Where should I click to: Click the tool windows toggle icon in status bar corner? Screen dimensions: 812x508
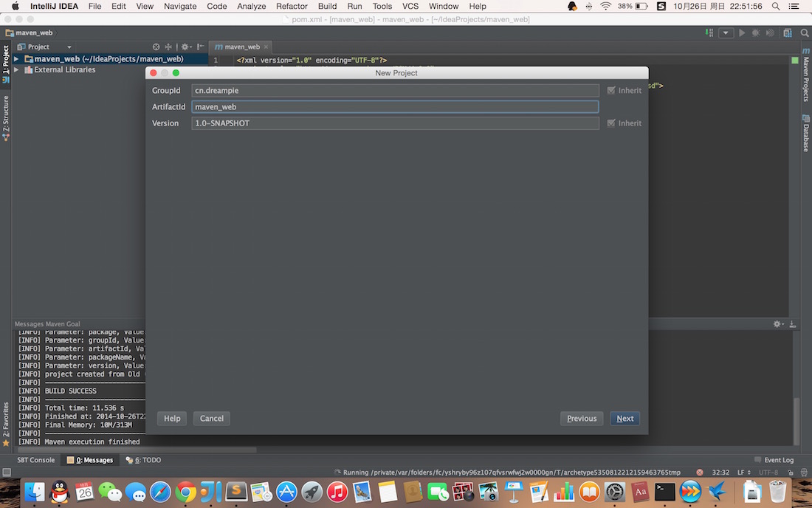pos(6,473)
